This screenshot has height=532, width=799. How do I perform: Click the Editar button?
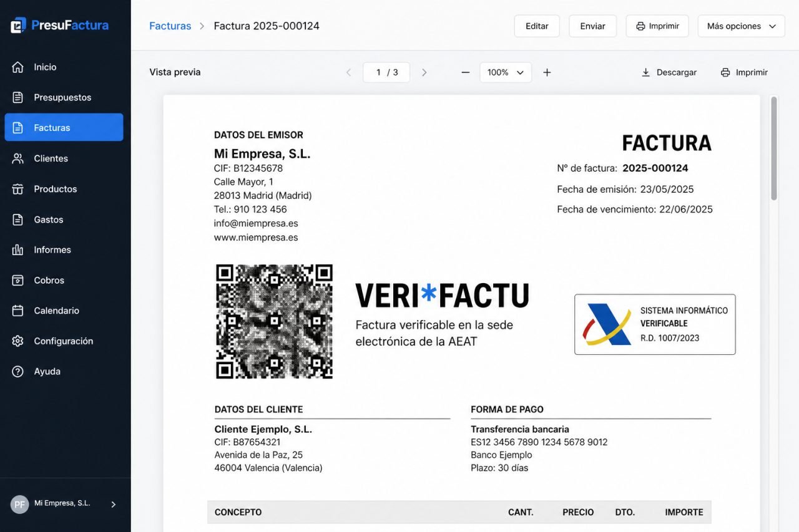pos(537,26)
